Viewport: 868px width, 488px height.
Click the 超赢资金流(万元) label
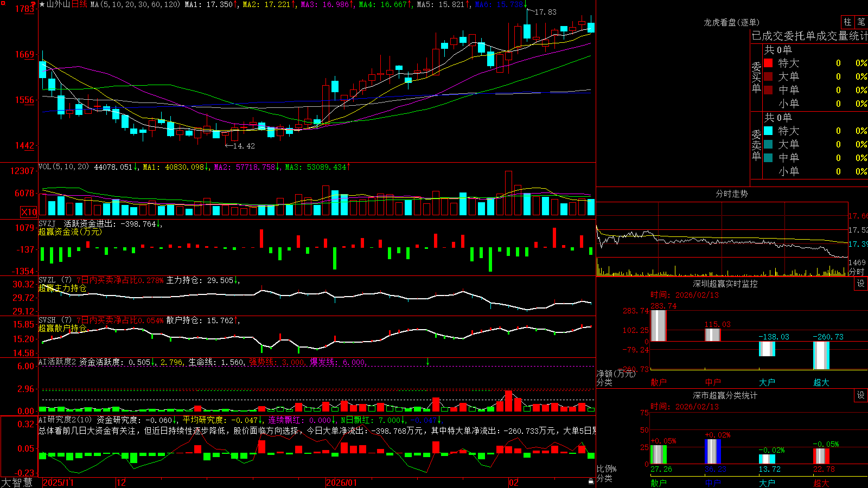[x=70, y=232]
